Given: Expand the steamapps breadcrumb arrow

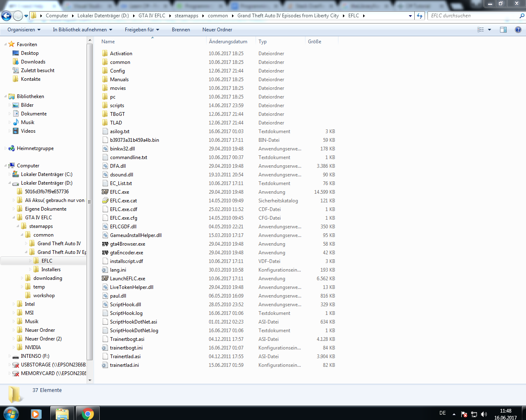Looking at the screenshot, I should coord(203,16).
